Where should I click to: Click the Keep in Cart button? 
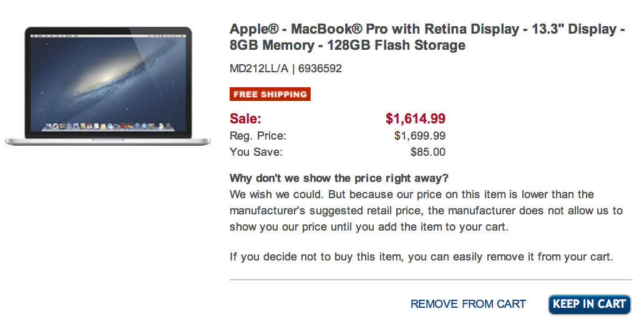(589, 304)
